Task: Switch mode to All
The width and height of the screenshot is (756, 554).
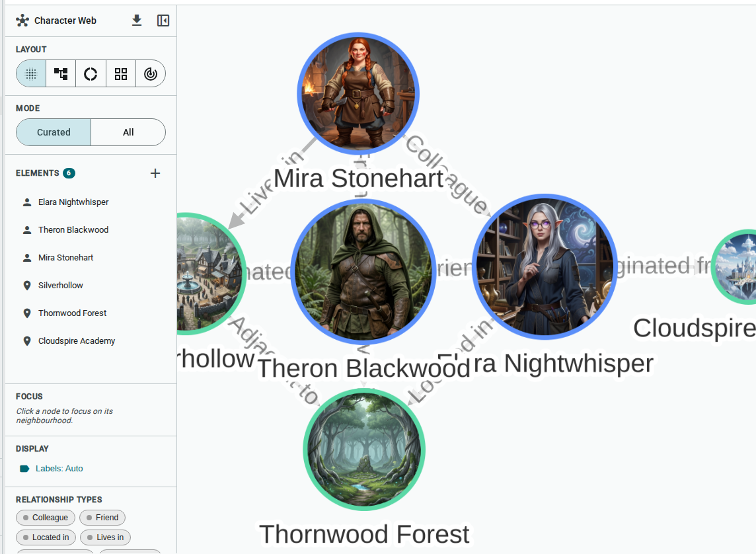Action: 128,132
